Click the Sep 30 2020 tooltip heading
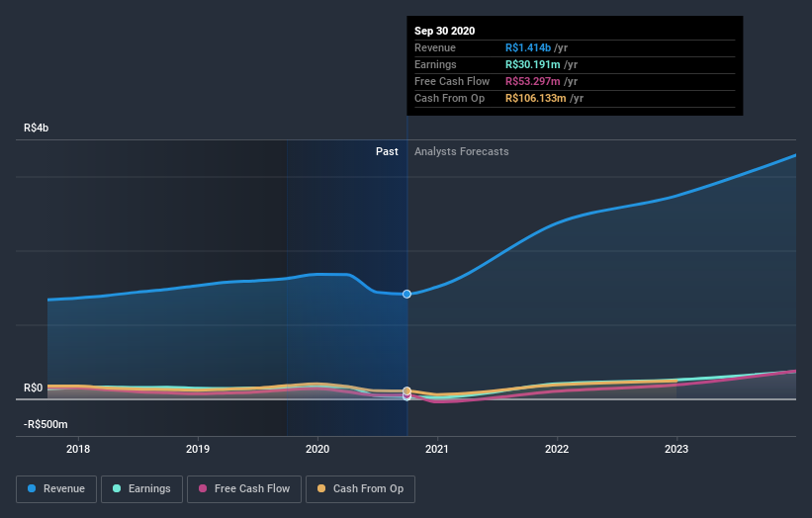The image size is (812, 518). (x=444, y=31)
